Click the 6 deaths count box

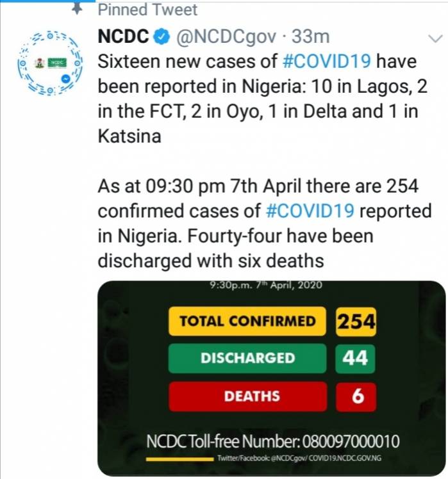pyautogui.click(x=356, y=396)
